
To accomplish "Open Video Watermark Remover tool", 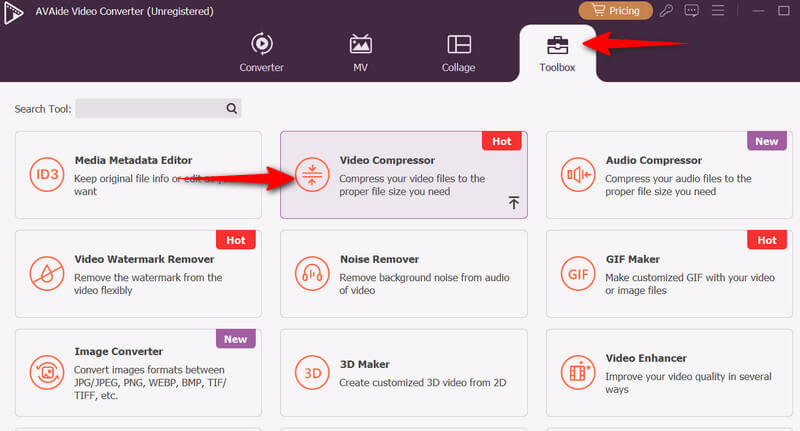I will point(138,274).
